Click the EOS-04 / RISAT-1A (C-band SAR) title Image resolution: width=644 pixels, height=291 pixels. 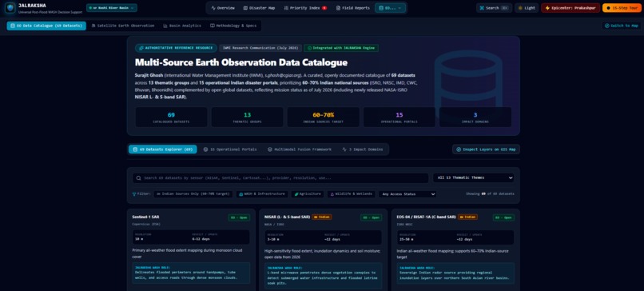pos(427,217)
